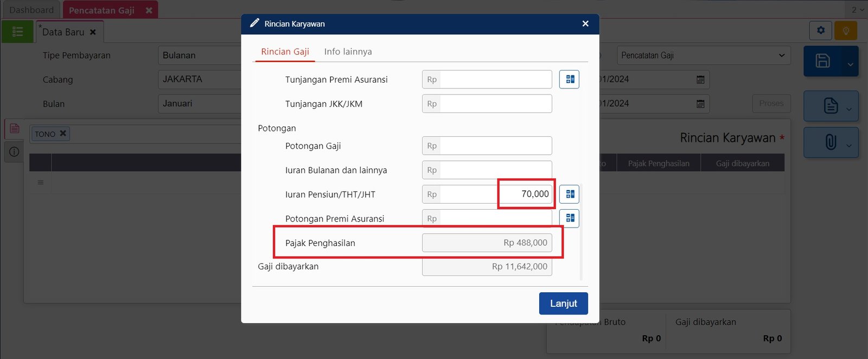
Task: Click calculator icon beside Potongan Premi Asuransi
Action: pos(570,218)
